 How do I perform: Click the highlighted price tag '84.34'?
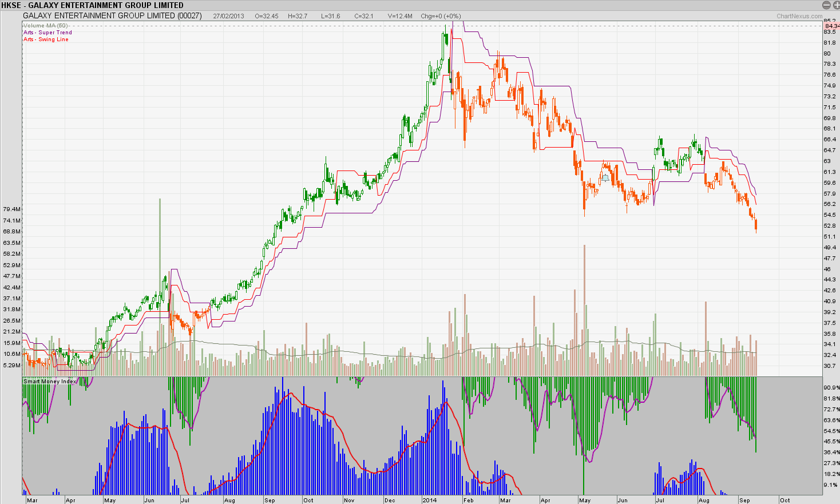click(x=831, y=26)
